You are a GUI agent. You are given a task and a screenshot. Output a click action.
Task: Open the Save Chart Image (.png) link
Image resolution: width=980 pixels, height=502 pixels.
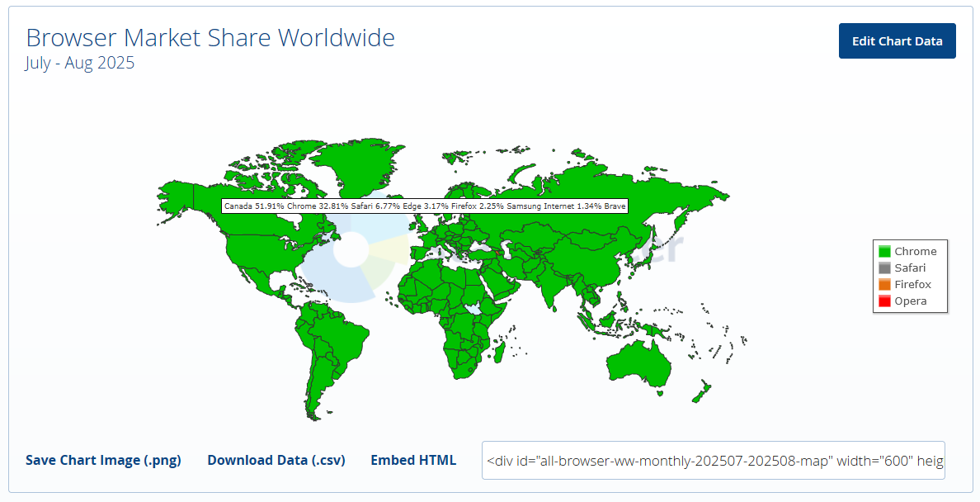coord(103,460)
